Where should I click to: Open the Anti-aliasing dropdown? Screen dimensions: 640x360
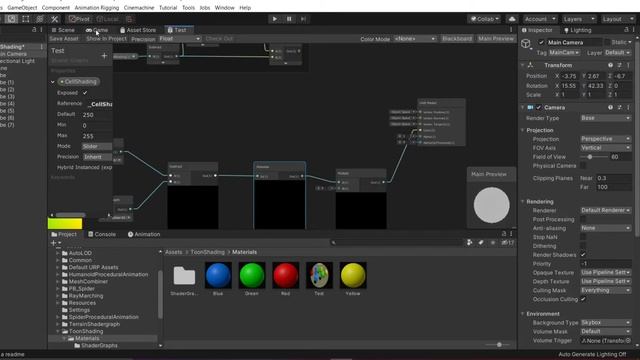(606, 228)
